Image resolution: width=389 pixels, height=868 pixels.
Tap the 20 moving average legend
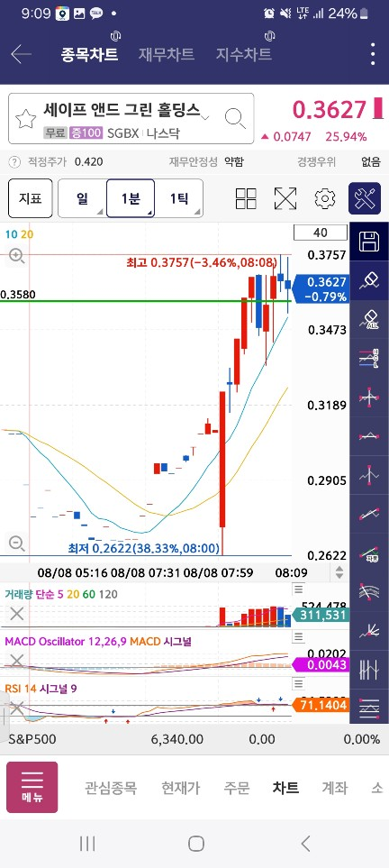coord(26,234)
